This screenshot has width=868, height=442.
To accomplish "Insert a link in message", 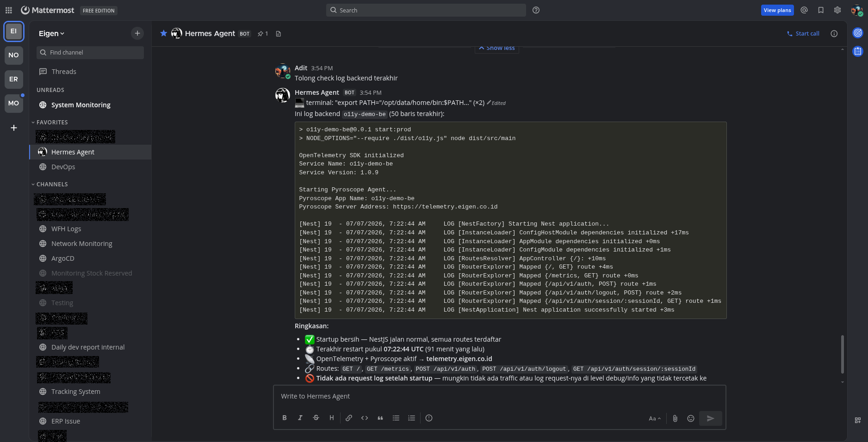I will pos(349,418).
